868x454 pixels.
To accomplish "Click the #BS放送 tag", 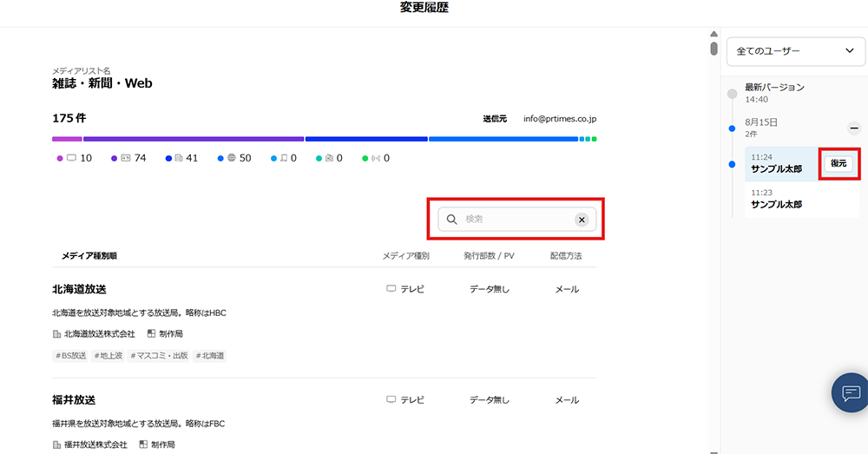I will click(71, 355).
